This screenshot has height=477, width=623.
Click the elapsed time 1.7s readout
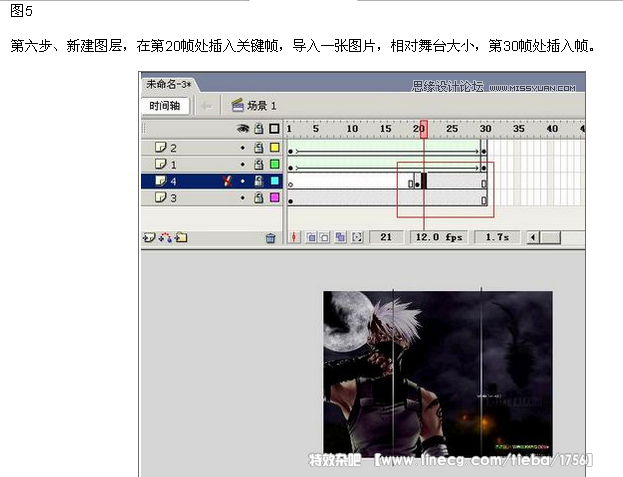tap(497, 237)
